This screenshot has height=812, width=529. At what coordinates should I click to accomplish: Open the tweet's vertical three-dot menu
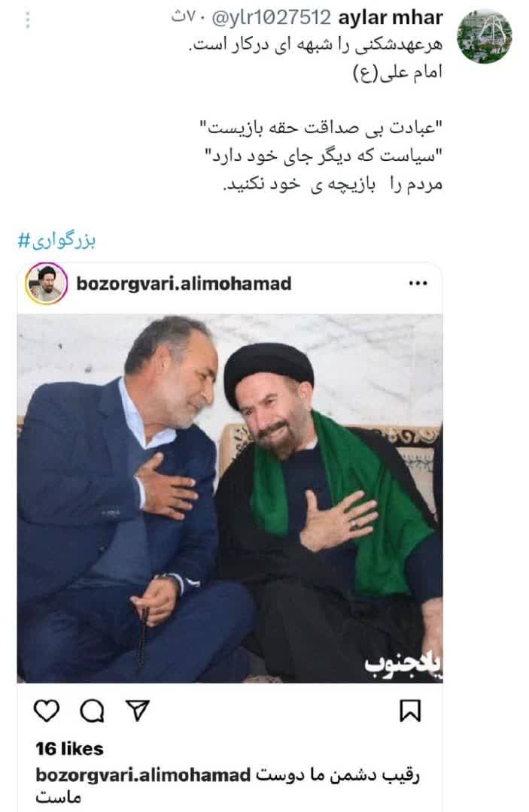(x=27, y=20)
